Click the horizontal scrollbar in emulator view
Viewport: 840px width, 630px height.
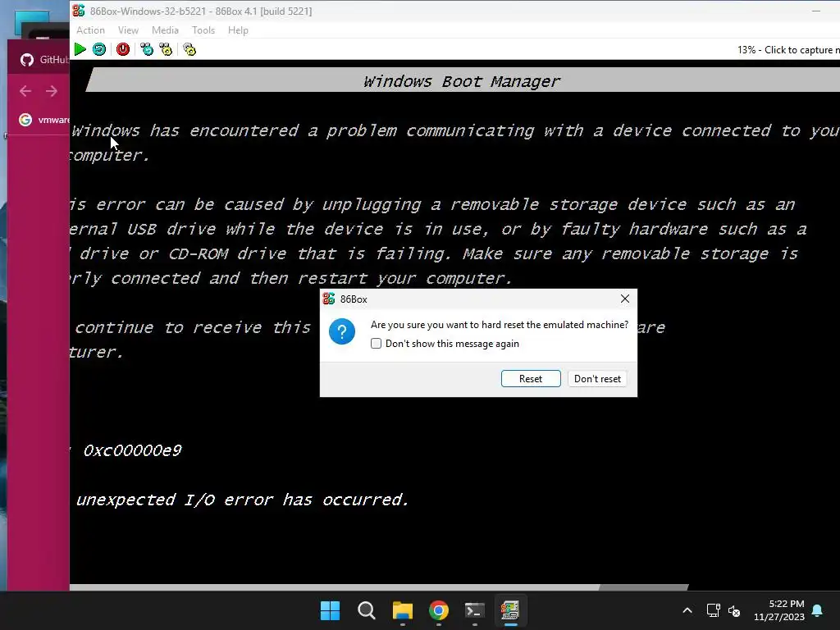click(379, 587)
